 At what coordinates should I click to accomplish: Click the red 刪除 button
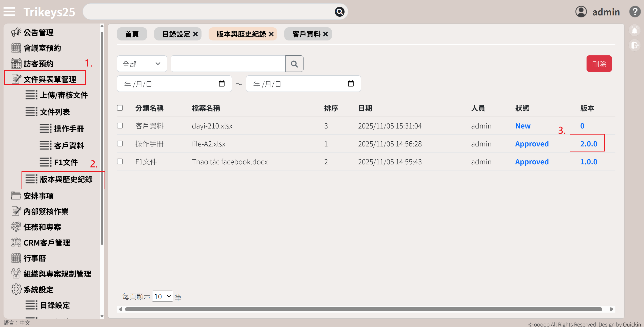599,64
